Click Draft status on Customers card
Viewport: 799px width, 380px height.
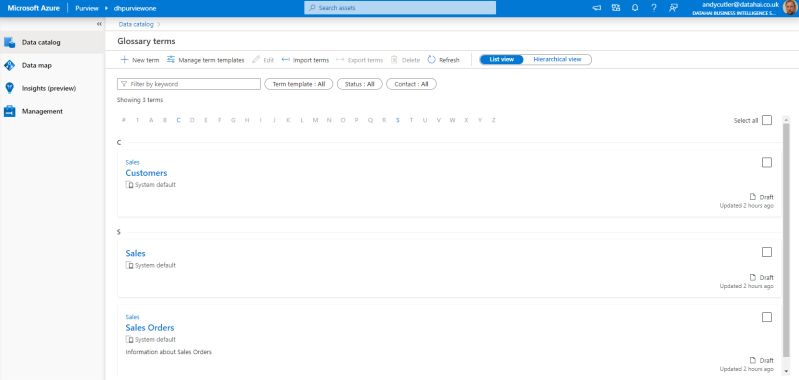762,197
